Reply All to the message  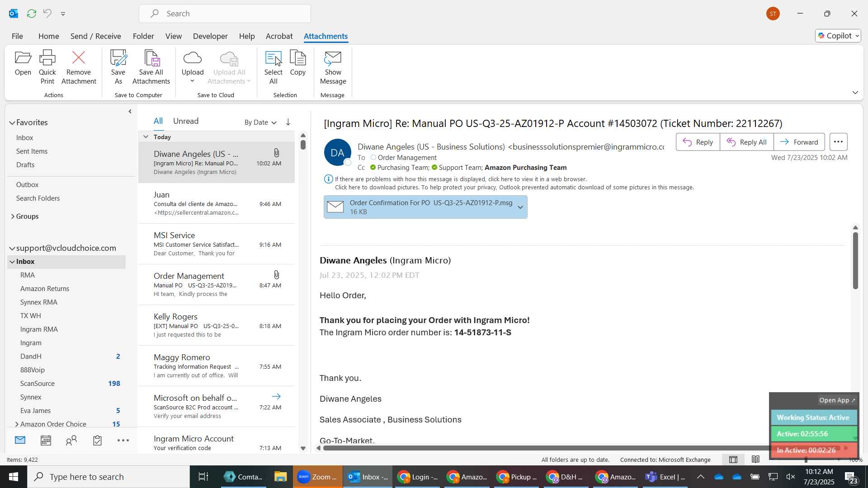(x=746, y=142)
